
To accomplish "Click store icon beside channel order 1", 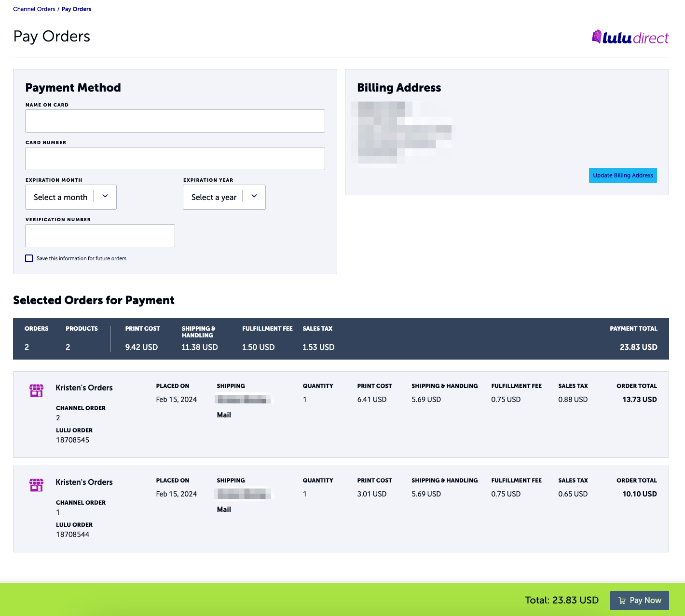I will pyautogui.click(x=36, y=484).
